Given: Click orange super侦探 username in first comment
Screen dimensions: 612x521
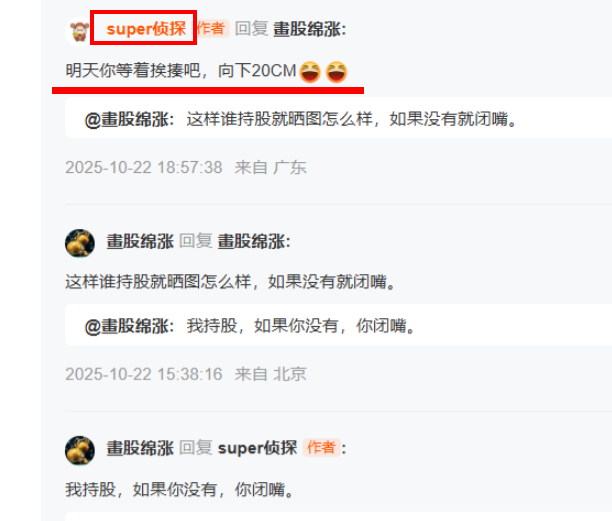Looking at the screenshot, I should pyautogui.click(x=146, y=28).
